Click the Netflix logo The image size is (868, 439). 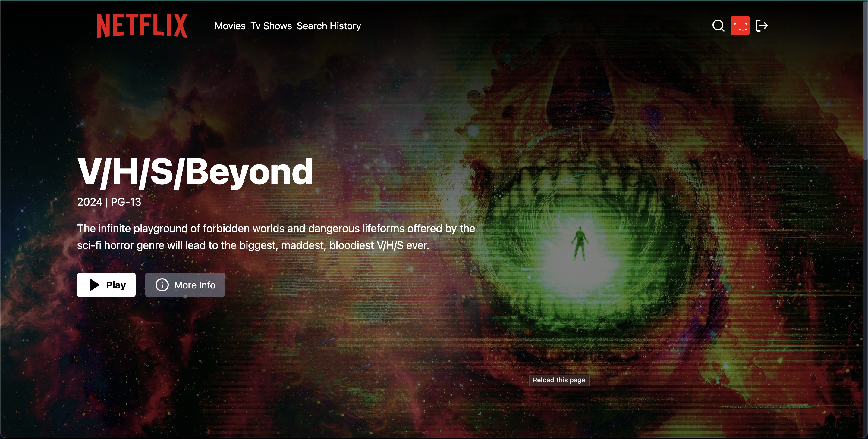tap(142, 26)
